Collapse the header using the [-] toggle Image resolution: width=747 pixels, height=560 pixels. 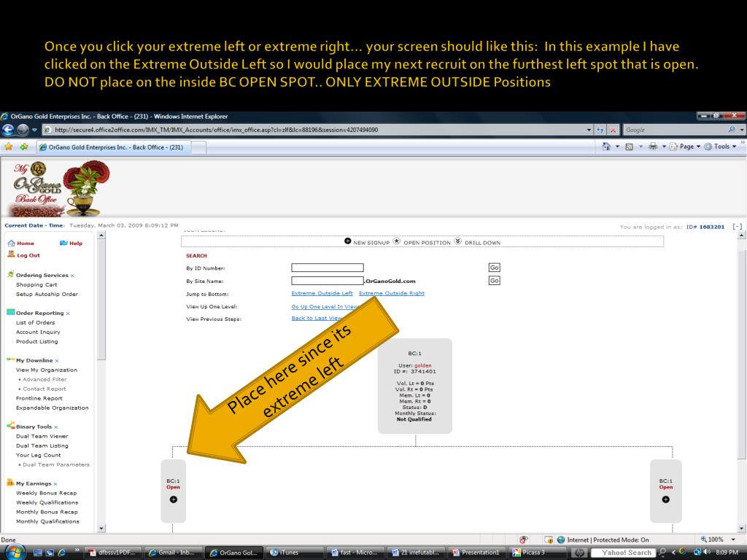click(x=737, y=227)
